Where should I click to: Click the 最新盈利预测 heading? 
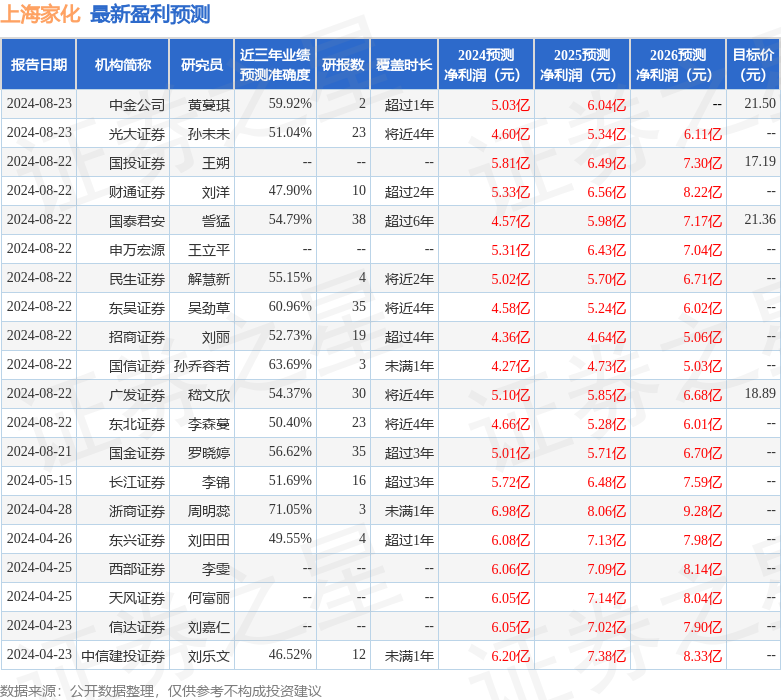[150, 14]
